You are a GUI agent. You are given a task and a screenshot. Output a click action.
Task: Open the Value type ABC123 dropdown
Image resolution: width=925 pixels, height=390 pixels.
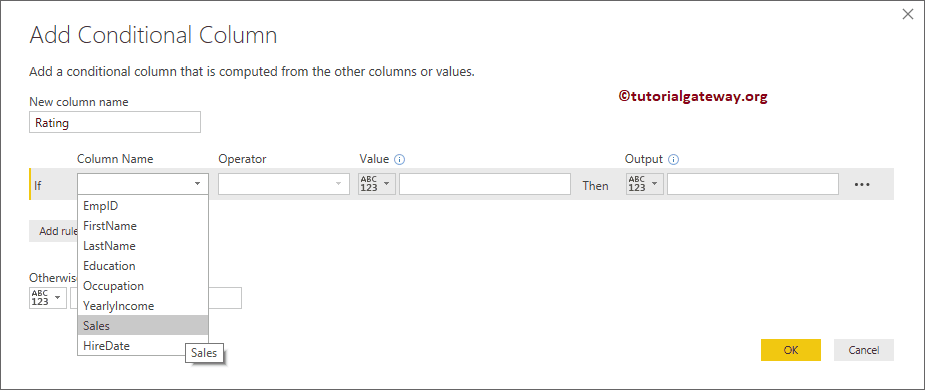(x=376, y=184)
